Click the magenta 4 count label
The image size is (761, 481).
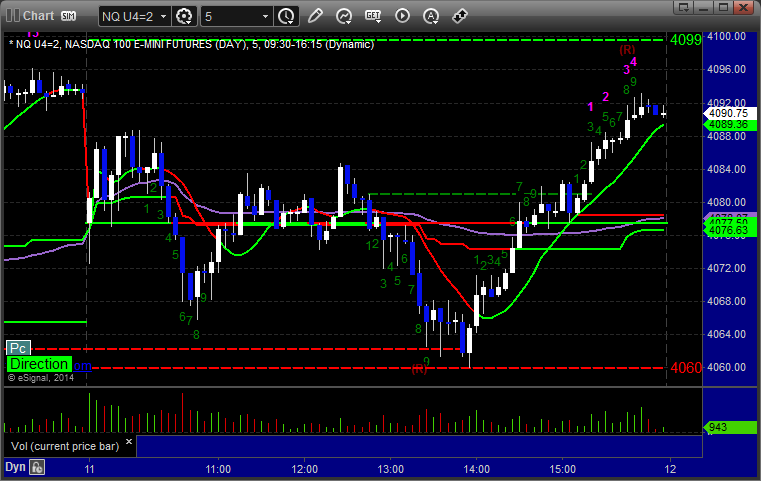633,62
